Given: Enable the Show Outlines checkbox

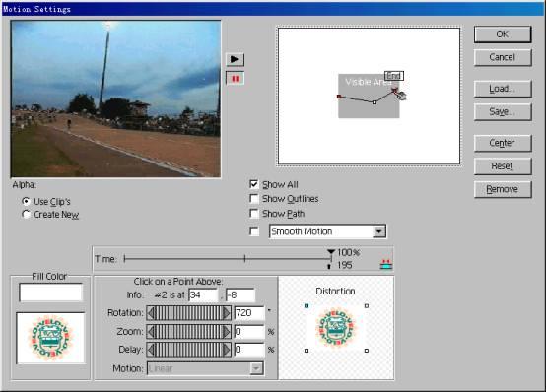Looking at the screenshot, I should [x=254, y=199].
